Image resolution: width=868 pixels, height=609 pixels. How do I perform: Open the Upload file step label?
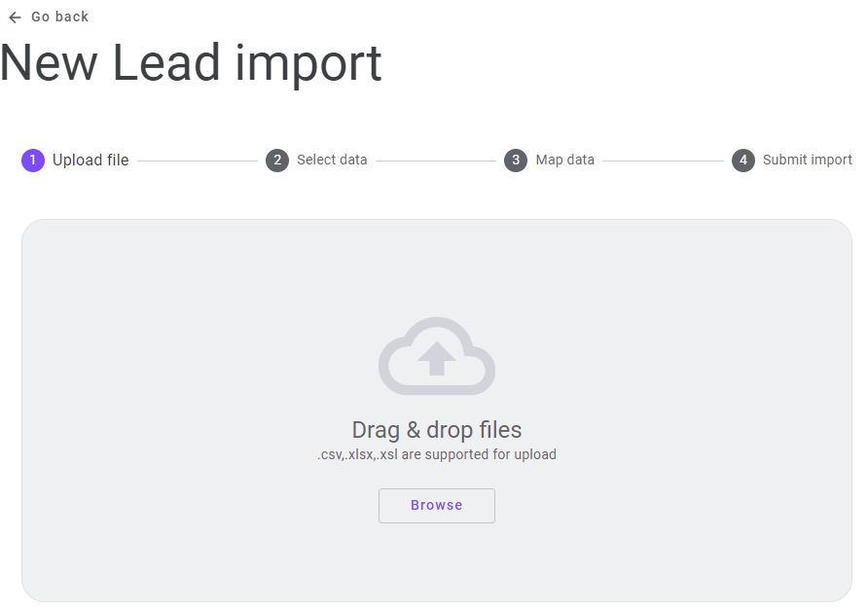pyautogui.click(x=90, y=161)
